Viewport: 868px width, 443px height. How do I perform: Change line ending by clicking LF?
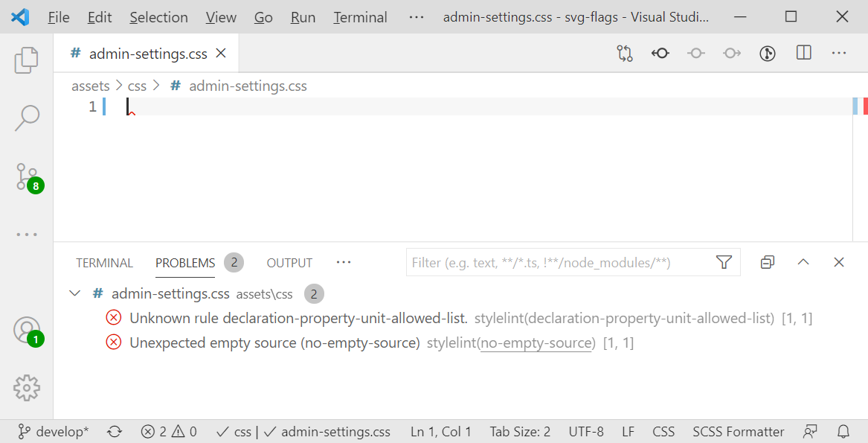point(628,431)
